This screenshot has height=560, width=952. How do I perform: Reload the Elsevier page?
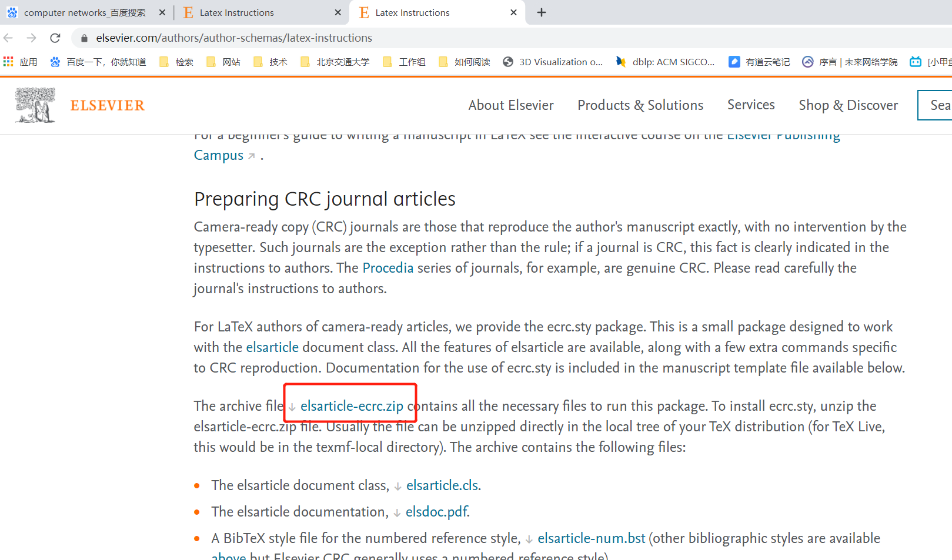click(x=55, y=38)
